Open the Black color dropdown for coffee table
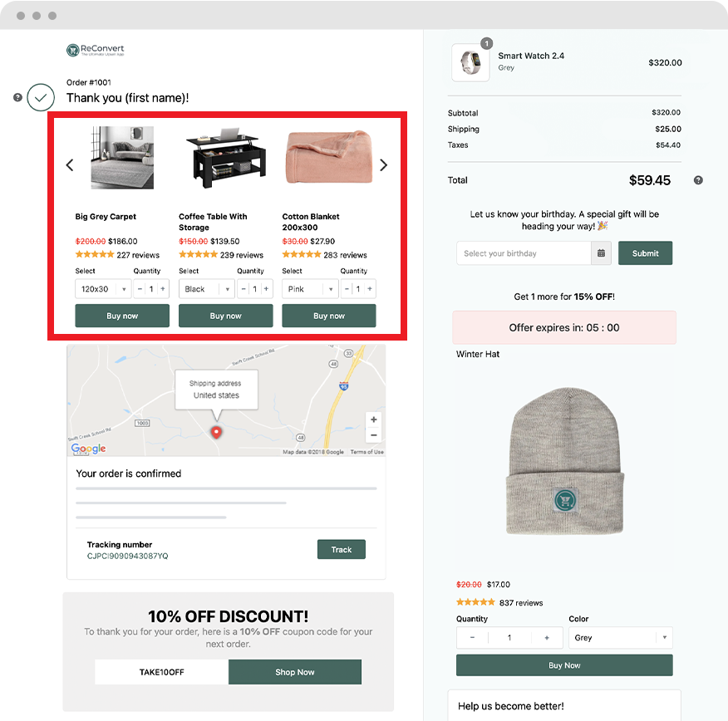 (207, 289)
